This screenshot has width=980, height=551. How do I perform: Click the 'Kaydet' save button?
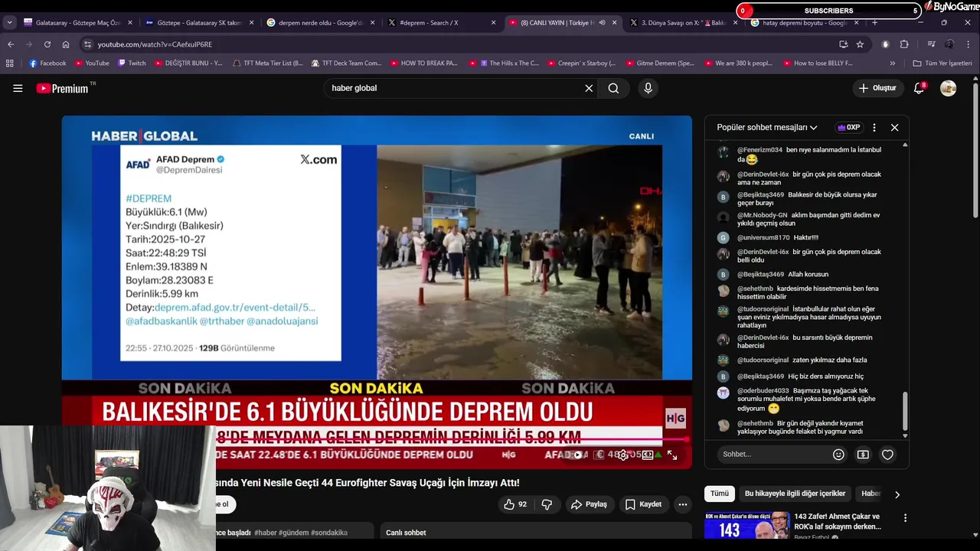(643, 504)
